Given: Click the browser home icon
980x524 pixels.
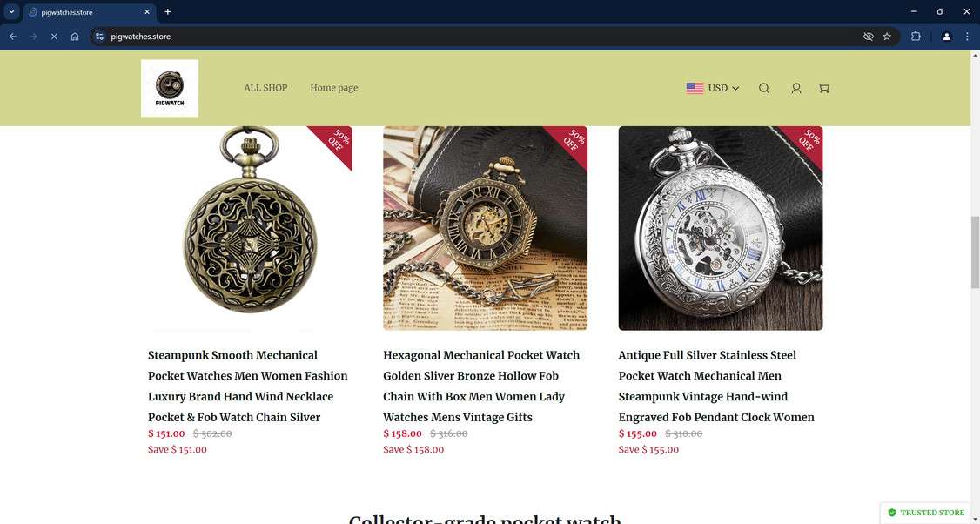Looking at the screenshot, I should tap(74, 37).
